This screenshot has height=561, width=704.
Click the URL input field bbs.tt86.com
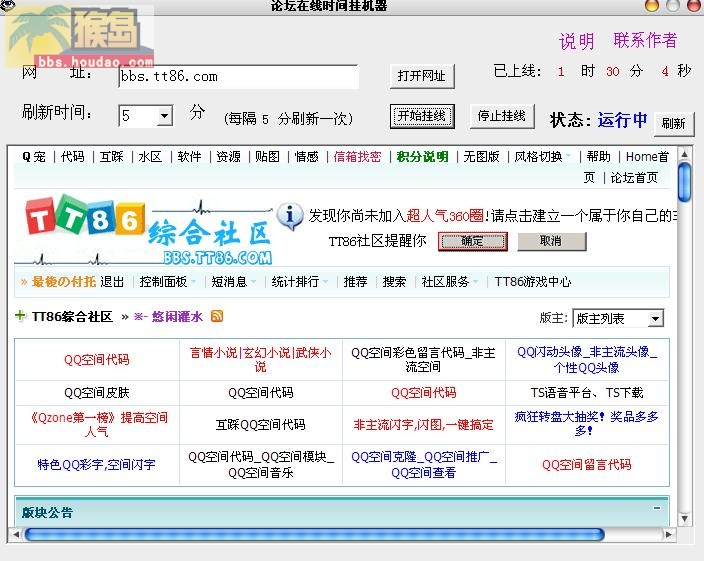238,77
